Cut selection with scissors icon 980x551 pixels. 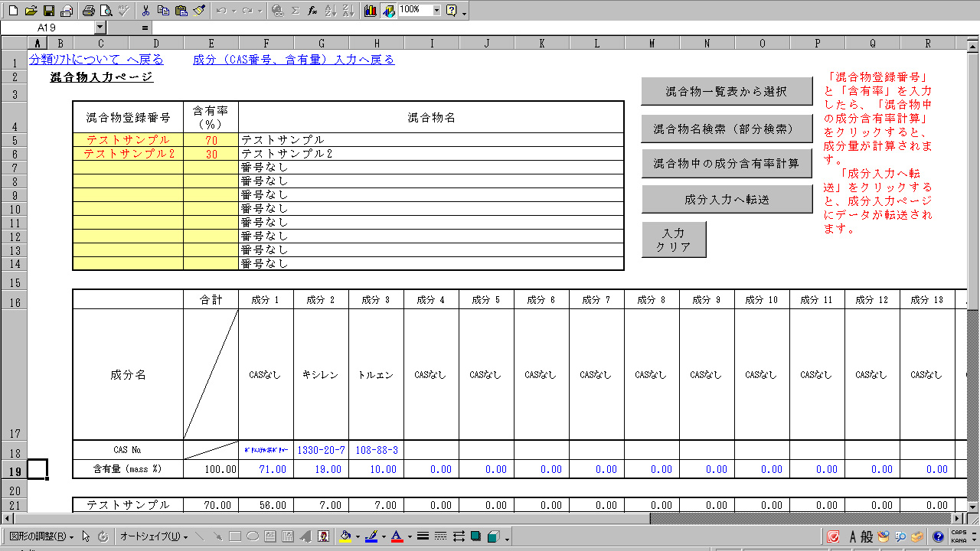[145, 11]
